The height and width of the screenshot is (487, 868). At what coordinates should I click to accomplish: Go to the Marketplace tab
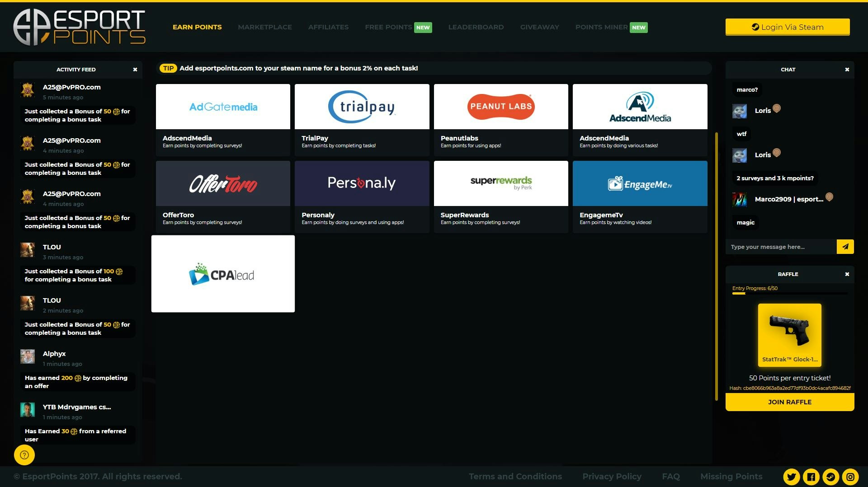(x=265, y=27)
